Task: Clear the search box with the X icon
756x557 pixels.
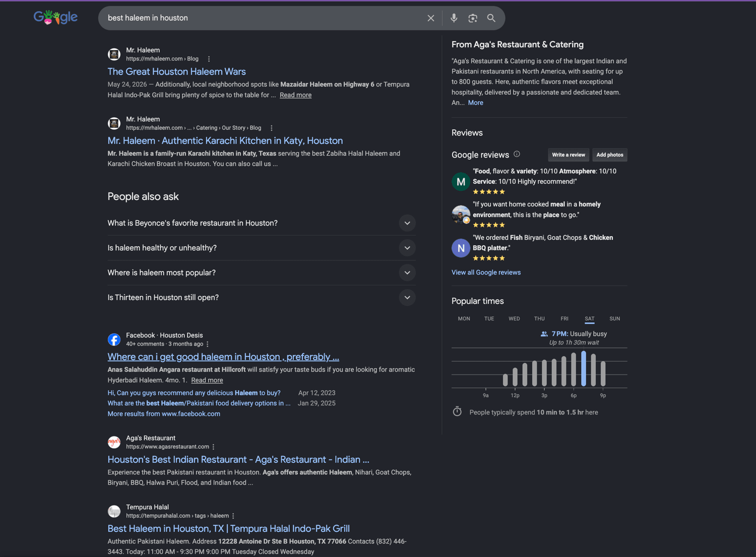Action: (430, 18)
